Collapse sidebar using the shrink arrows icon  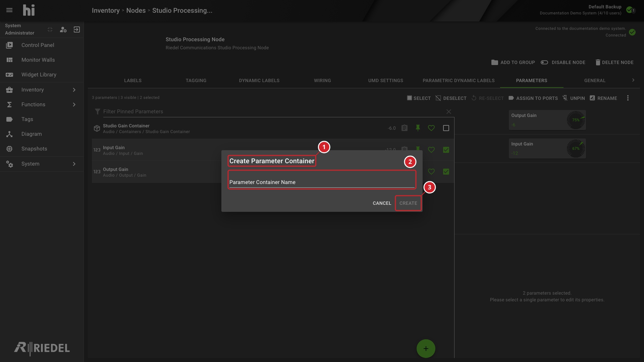pyautogui.click(x=50, y=30)
